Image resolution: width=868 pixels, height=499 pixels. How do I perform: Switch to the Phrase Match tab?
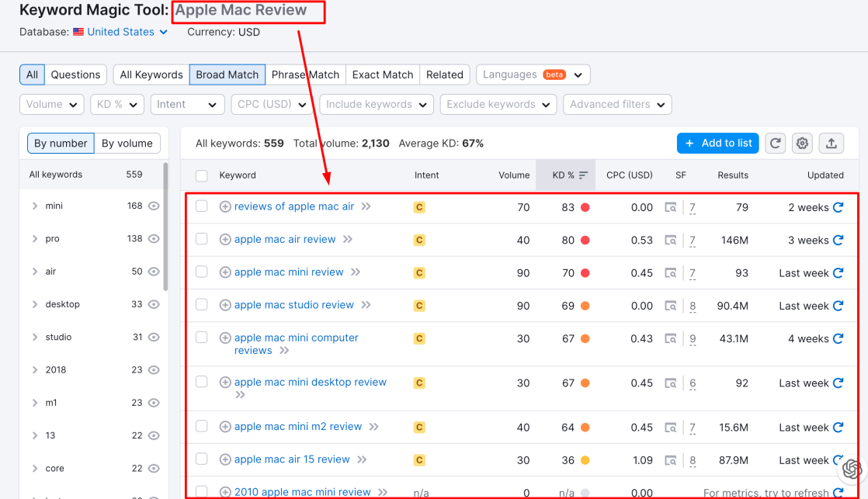tap(305, 75)
